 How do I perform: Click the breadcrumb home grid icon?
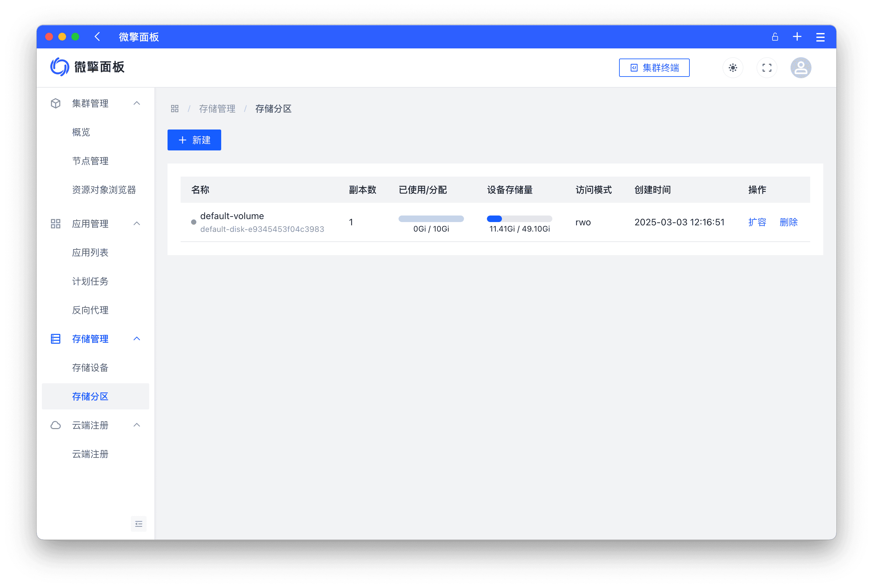click(x=174, y=109)
